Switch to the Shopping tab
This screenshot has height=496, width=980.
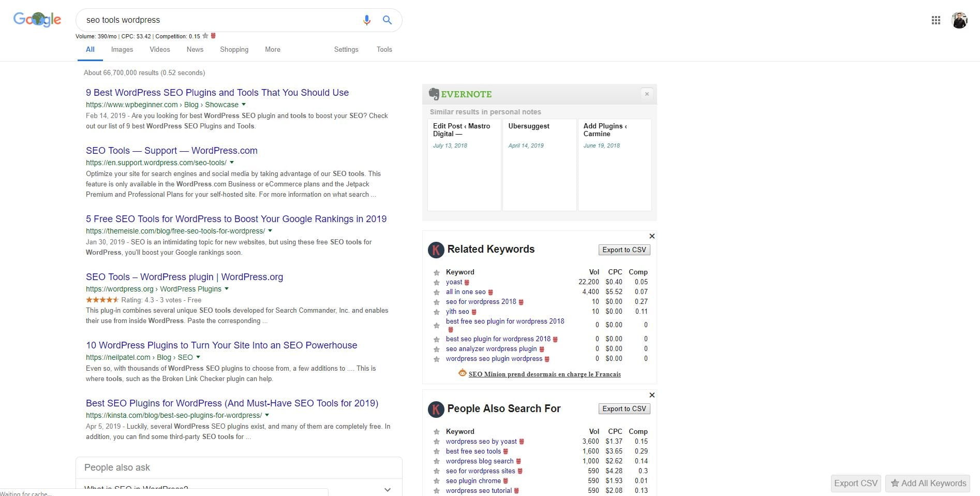click(234, 50)
